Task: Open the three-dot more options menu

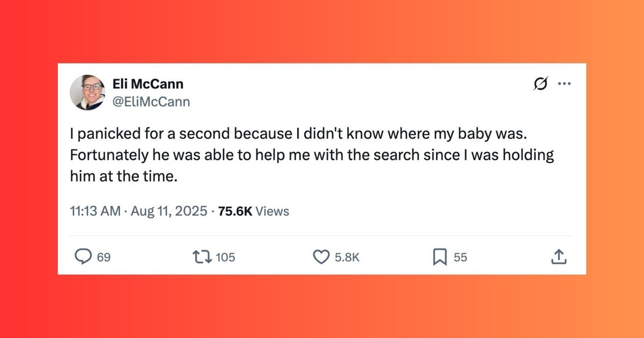Action: pos(564,84)
